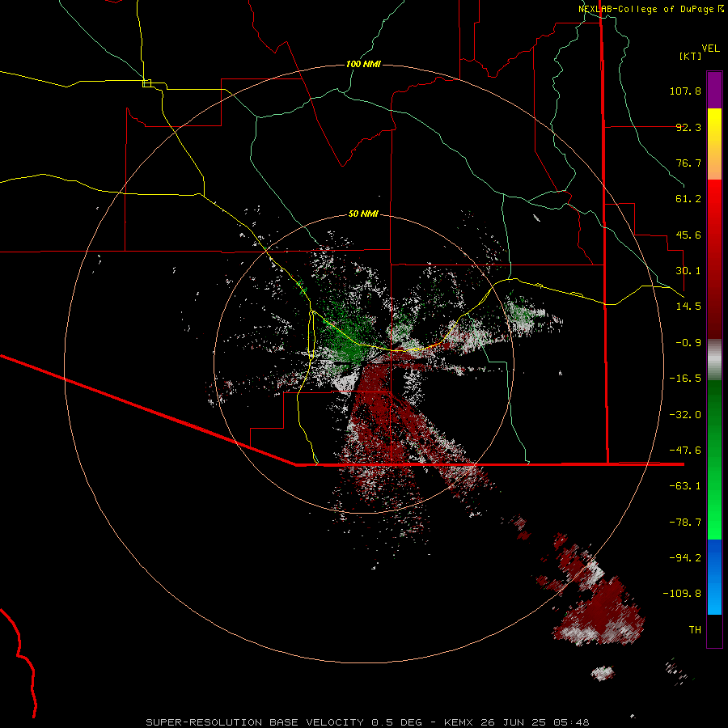Click the 50 NMI range ring label

click(x=363, y=214)
